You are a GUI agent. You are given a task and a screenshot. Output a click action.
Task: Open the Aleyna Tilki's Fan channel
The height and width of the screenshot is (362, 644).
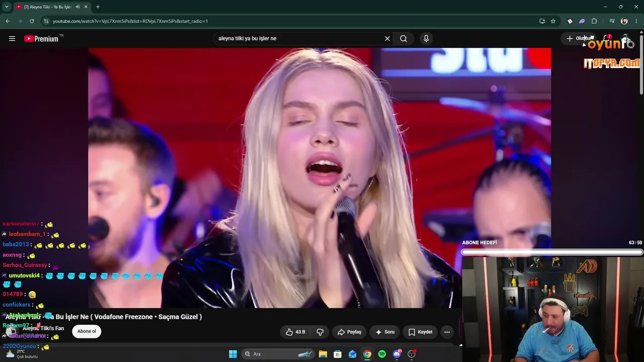(x=43, y=328)
